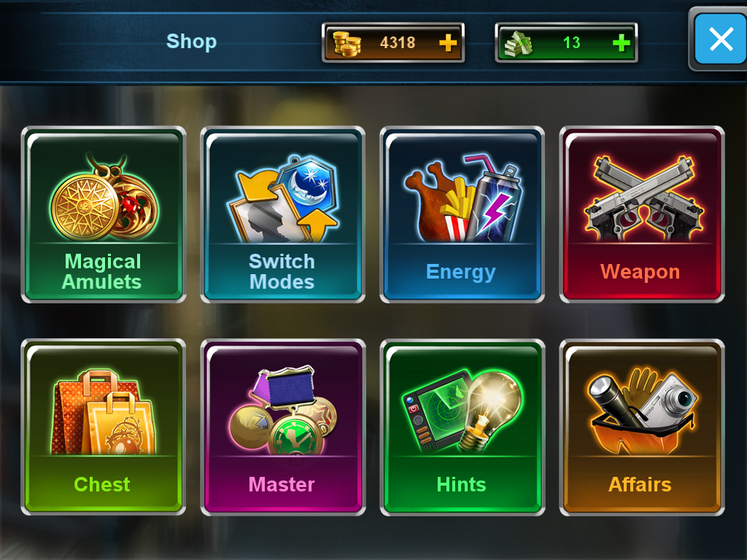Select the Affairs flashlight and camera icon
This screenshot has width=747, height=560.
pyautogui.click(x=643, y=411)
